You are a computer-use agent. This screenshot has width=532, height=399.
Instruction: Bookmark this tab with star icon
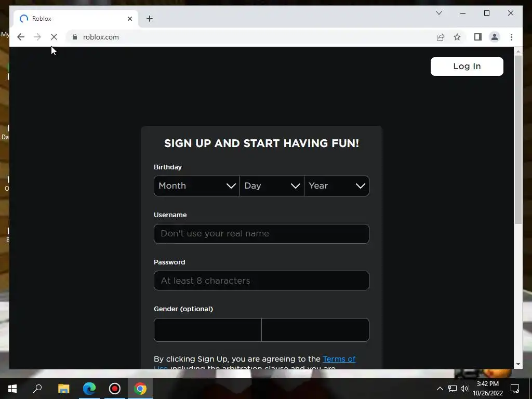tap(457, 37)
